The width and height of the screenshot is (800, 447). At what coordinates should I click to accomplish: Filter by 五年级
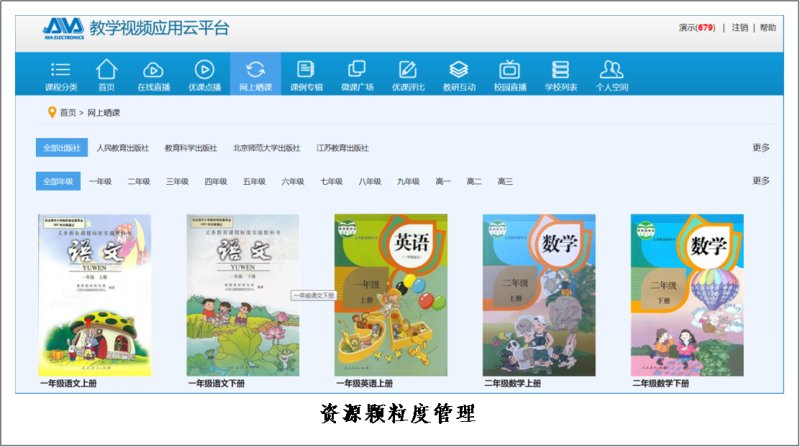click(254, 181)
